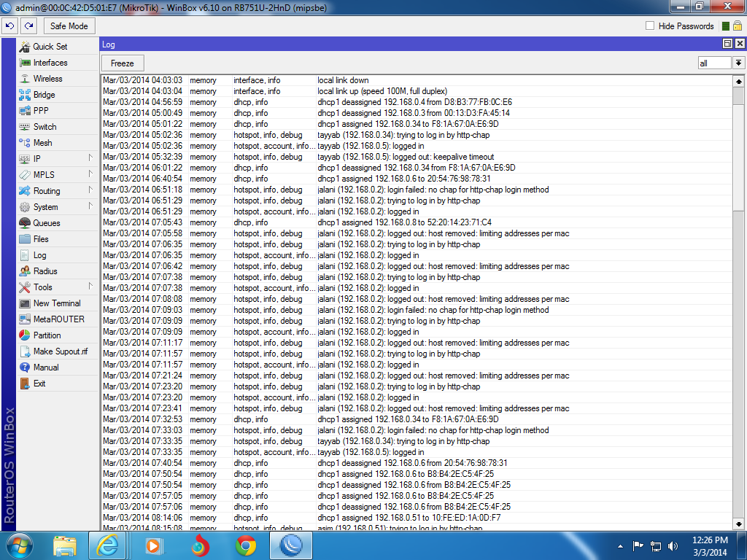Open the Wireless configuration panel
The width and height of the screenshot is (747, 560).
pyautogui.click(x=47, y=78)
